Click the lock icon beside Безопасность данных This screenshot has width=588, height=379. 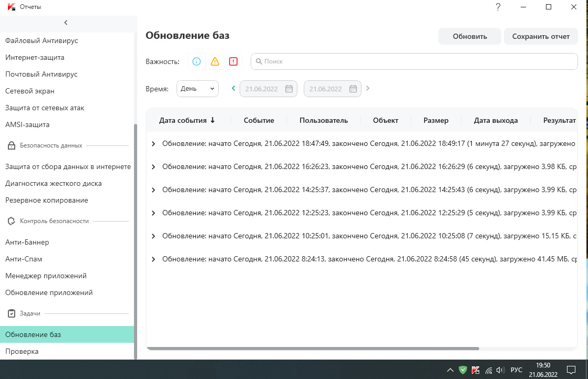coord(12,145)
